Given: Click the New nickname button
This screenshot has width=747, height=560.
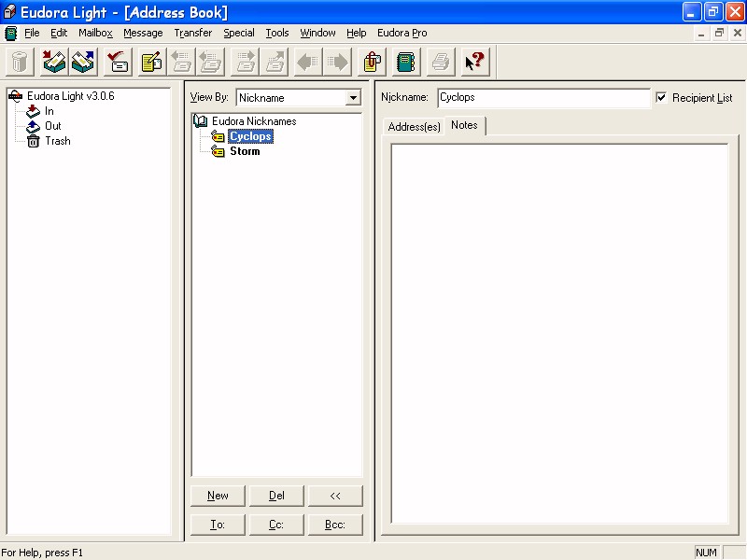Looking at the screenshot, I should (x=218, y=496).
